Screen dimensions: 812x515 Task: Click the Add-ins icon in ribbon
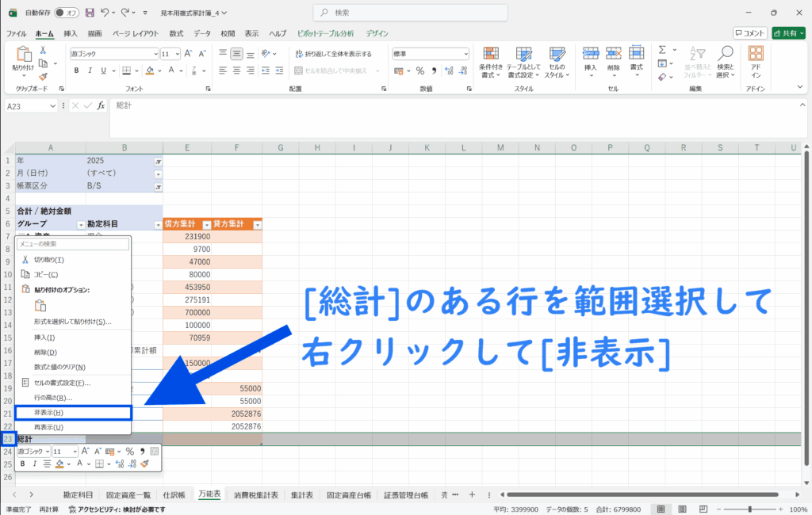coord(755,59)
